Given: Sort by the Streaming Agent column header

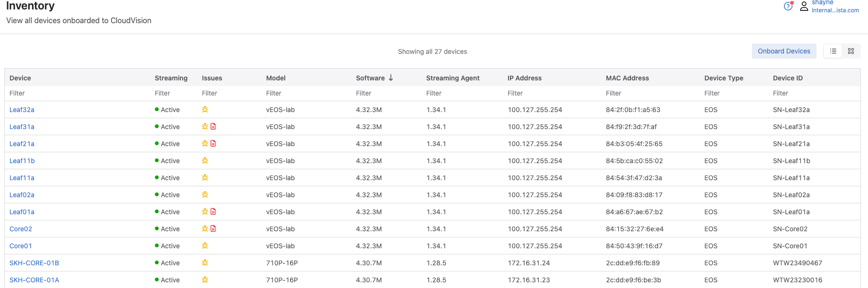Looking at the screenshot, I should (452, 78).
